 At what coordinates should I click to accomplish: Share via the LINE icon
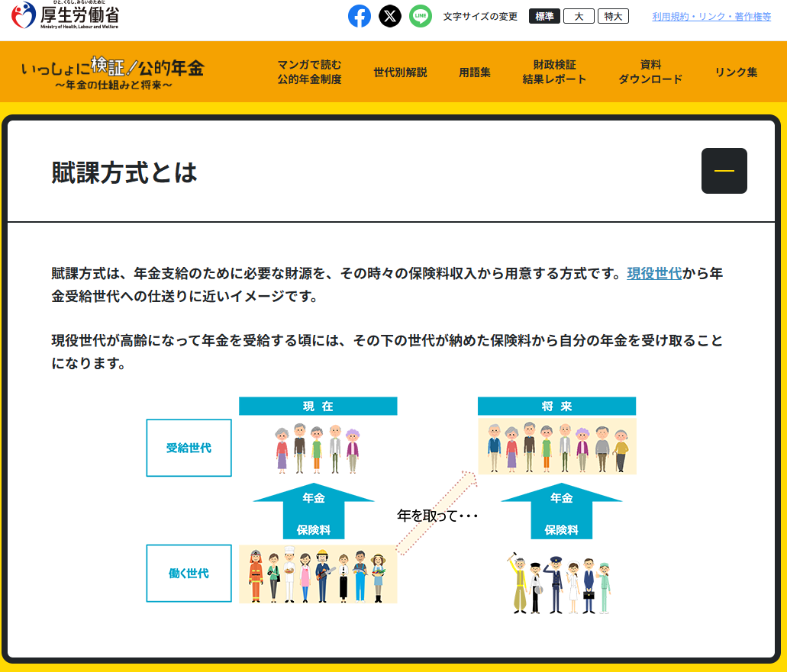[x=421, y=16]
